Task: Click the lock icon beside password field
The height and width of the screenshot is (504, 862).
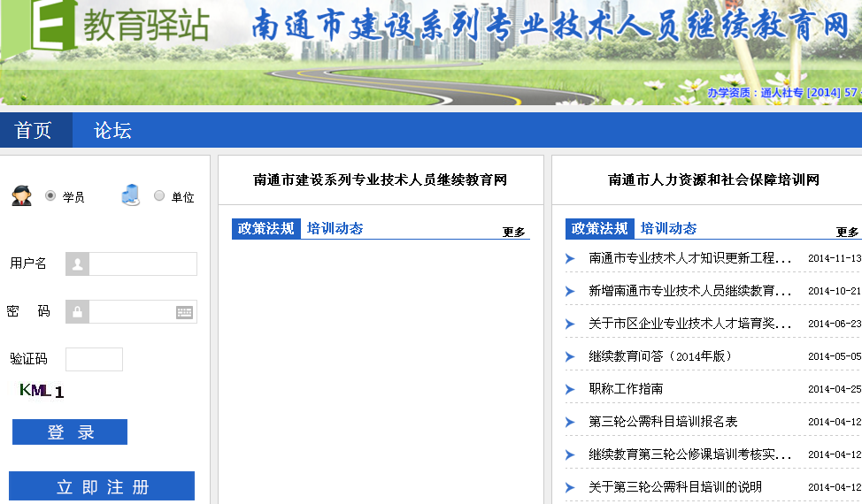Action: point(77,312)
